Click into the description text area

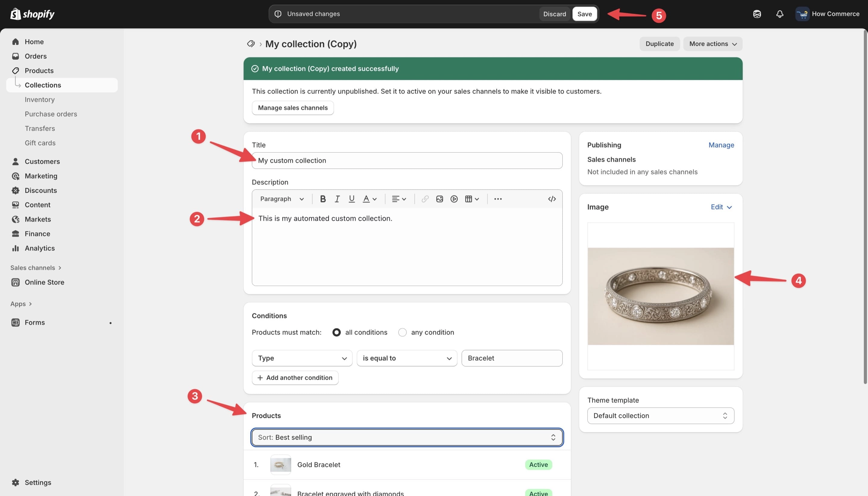tap(407, 247)
